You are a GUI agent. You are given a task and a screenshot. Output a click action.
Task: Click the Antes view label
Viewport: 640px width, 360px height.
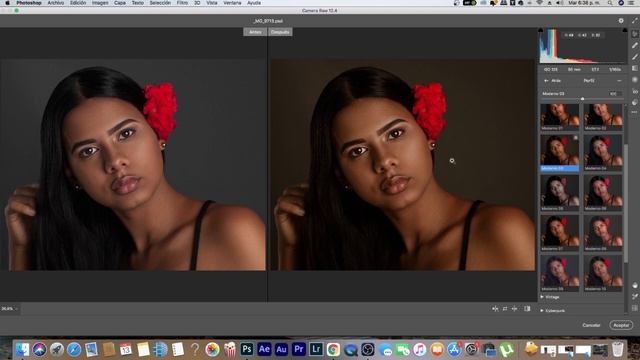255,32
